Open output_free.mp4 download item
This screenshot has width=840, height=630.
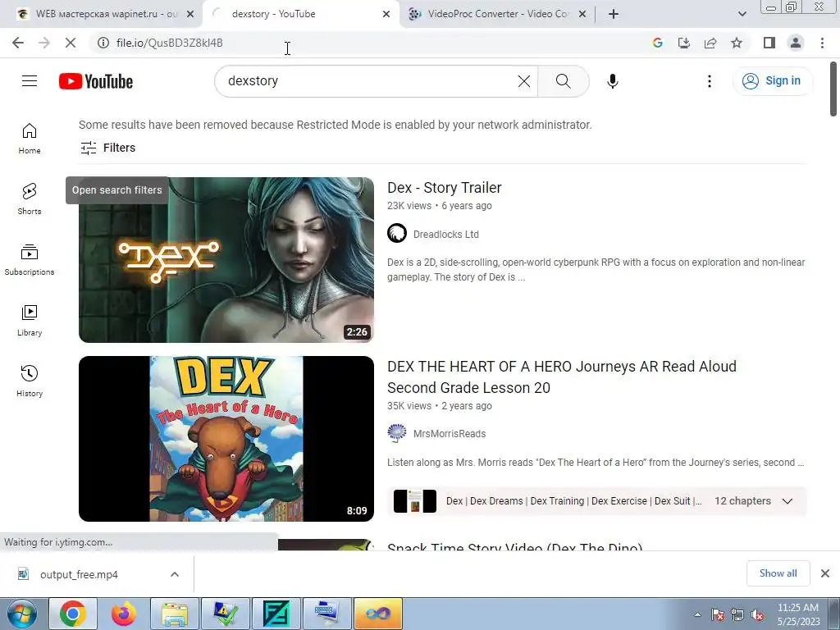[x=79, y=574]
